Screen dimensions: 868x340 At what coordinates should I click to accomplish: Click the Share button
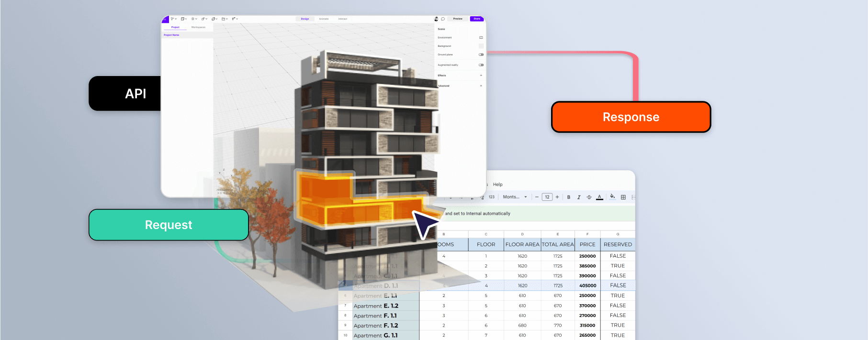click(x=477, y=19)
